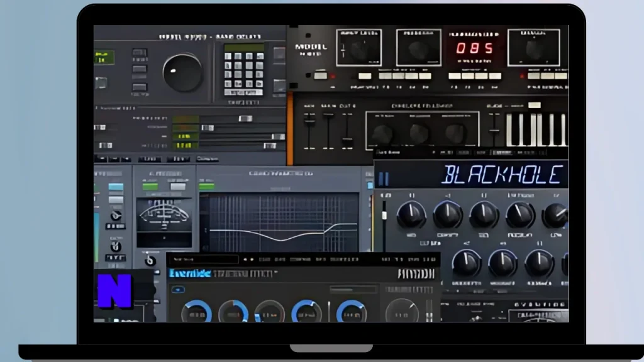The width and height of the screenshot is (644, 362).
Task: Click the red 085 numeric display
Action: [474, 48]
